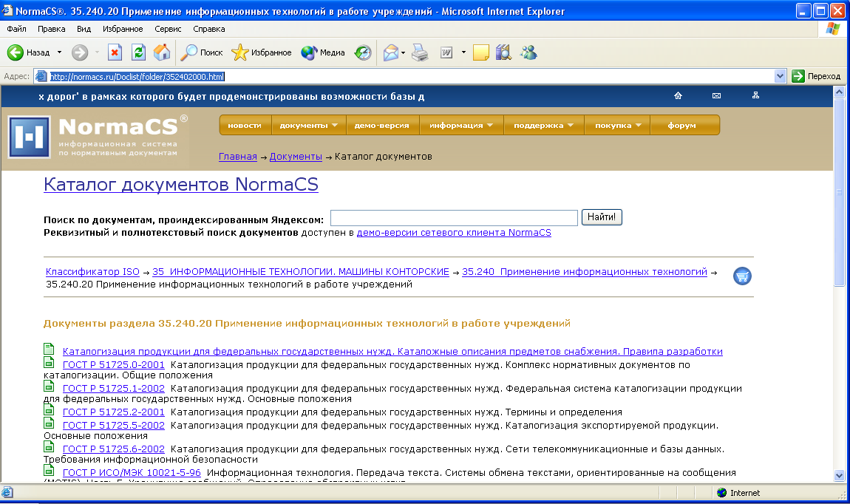850x504 pixels.
Task: Click the Yandex document search input field
Action: (455, 218)
